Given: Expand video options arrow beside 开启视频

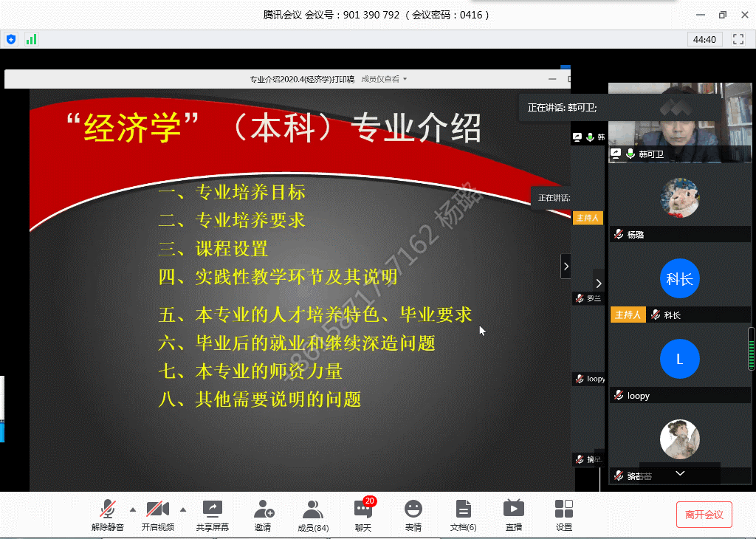Looking at the screenshot, I should [x=183, y=509].
